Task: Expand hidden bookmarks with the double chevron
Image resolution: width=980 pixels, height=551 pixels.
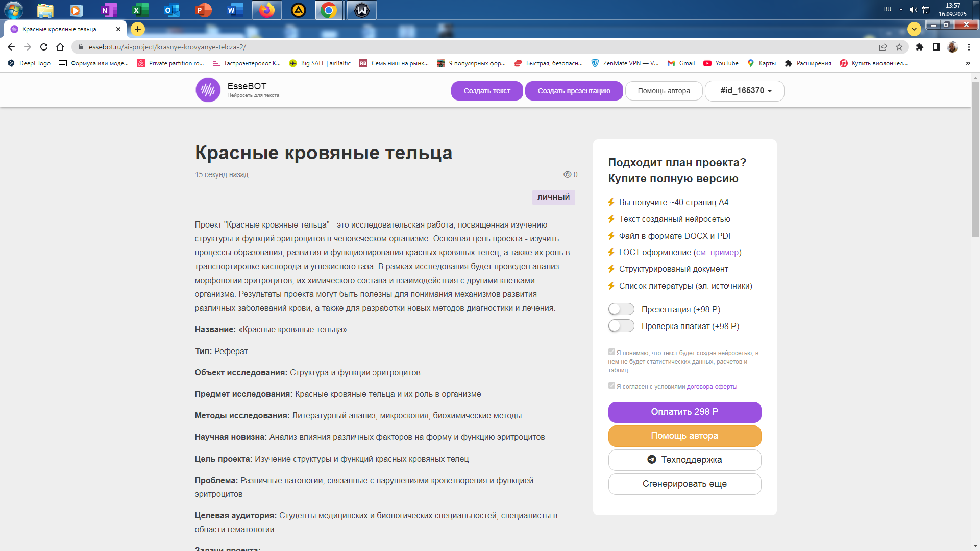Action: tap(968, 63)
